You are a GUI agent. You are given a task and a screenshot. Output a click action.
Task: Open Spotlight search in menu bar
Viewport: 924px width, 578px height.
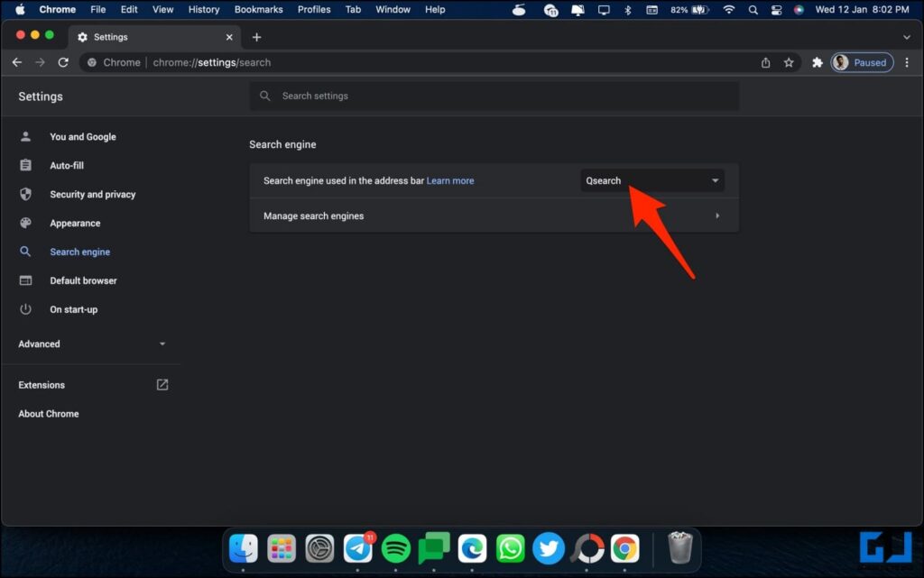pos(753,9)
